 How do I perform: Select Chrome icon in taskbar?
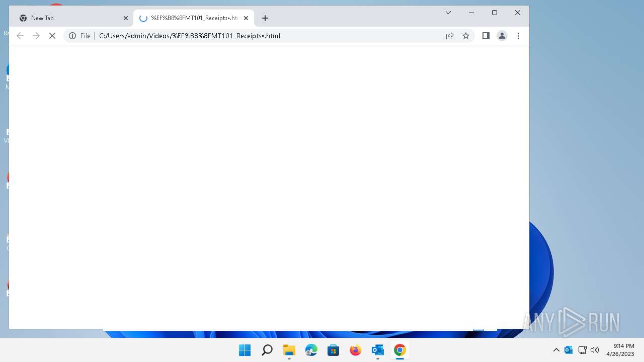click(x=400, y=350)
